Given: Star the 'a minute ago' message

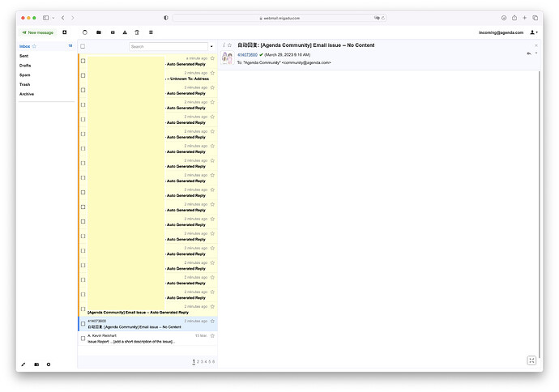Looking at the screenshot, I should (212, 58).
